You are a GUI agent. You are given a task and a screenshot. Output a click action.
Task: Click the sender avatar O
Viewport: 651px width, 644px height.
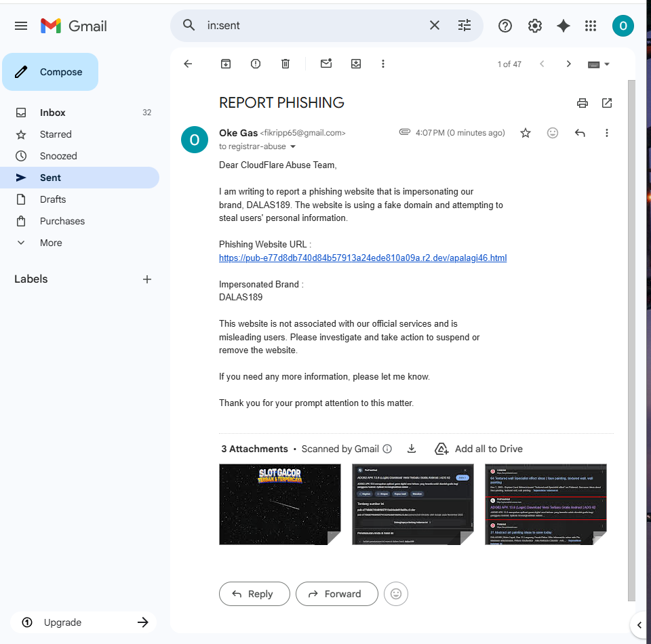coord(195,140)
